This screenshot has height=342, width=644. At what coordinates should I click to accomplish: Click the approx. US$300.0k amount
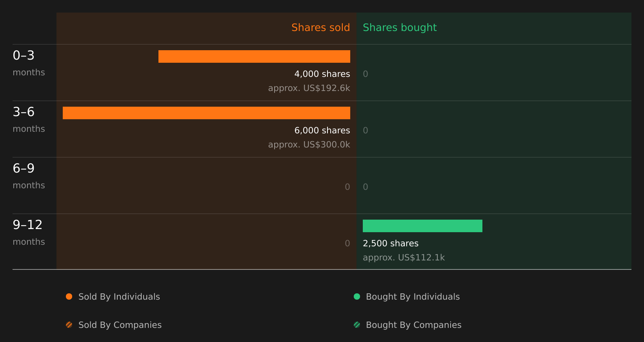pos(309,144)
